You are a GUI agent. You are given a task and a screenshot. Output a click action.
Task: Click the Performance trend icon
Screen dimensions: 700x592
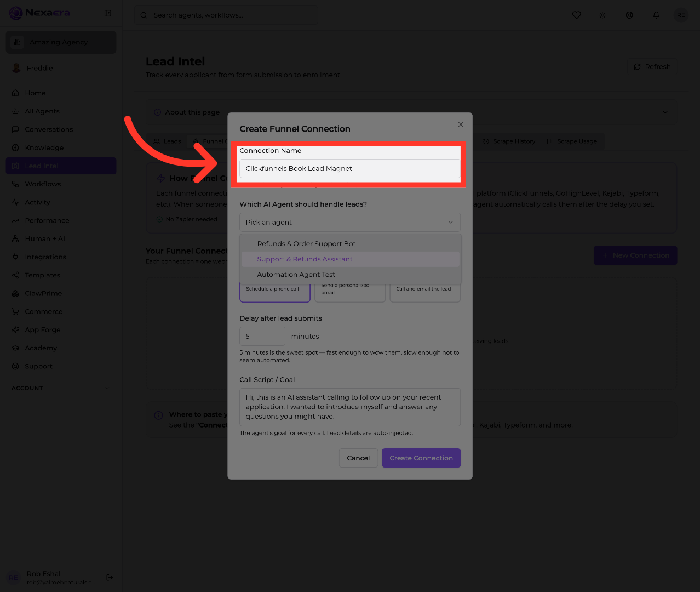pyautogui.click(x=15, y=220)
